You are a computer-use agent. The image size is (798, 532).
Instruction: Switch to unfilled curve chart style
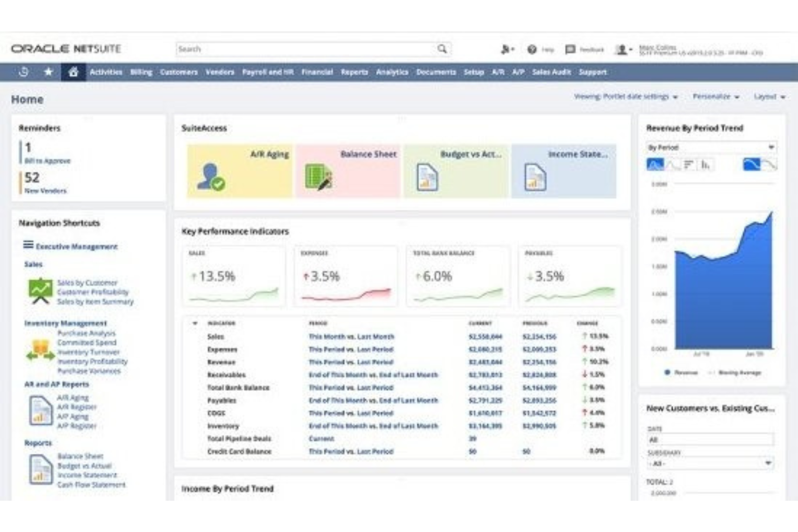tap(769, 164)
